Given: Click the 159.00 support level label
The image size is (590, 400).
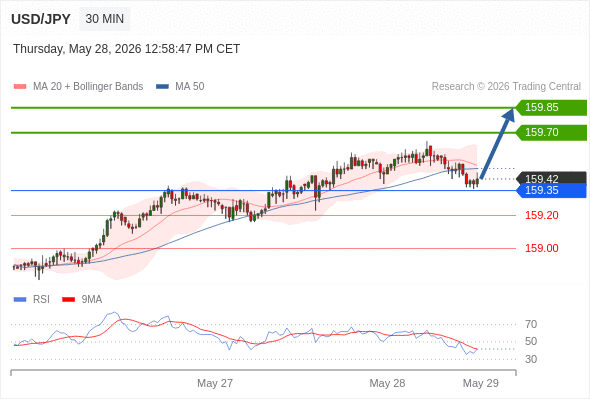Looking at the screenshot, I should pyautogui.click(x=542, y=248).
